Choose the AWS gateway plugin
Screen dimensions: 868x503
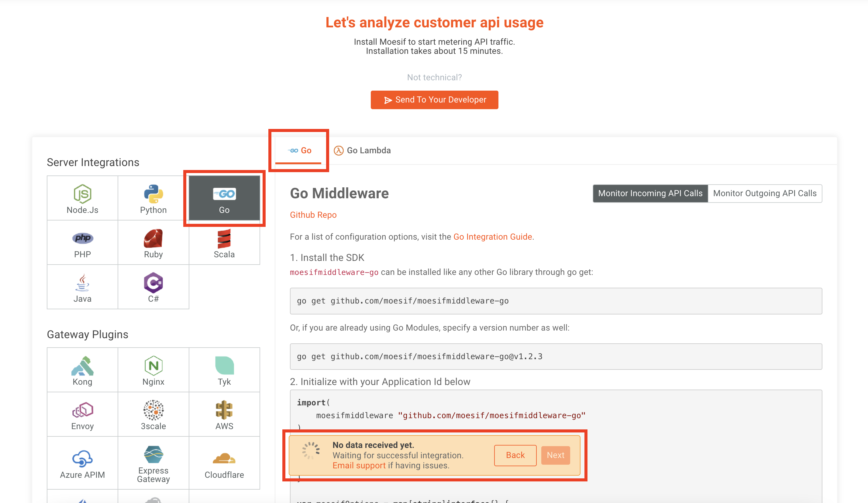point(224,415)
